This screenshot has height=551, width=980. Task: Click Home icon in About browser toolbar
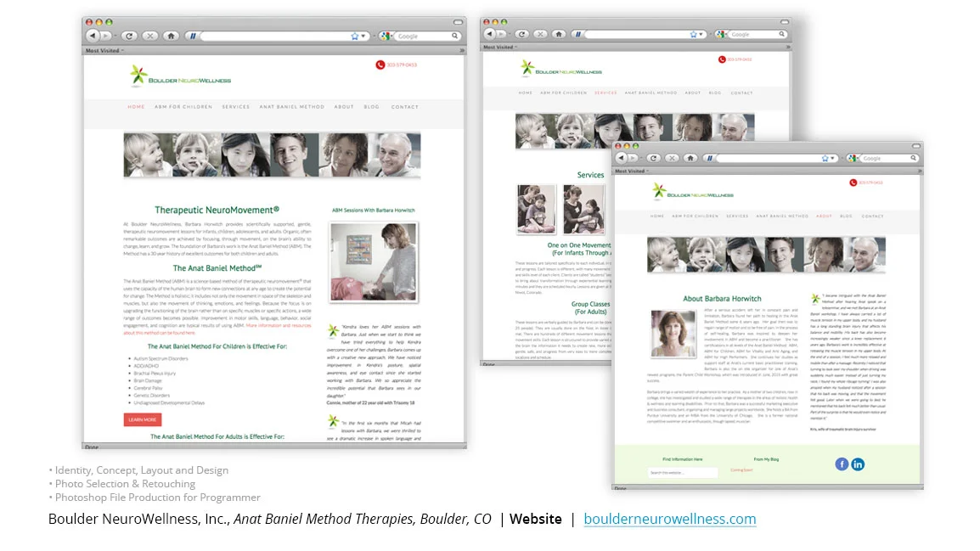690,158
